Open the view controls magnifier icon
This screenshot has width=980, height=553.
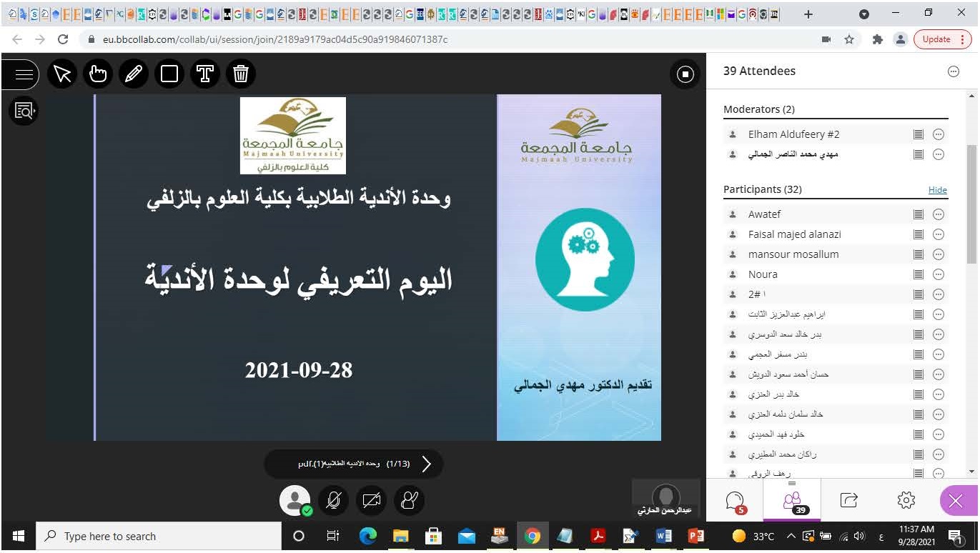(x=24, y=111)
